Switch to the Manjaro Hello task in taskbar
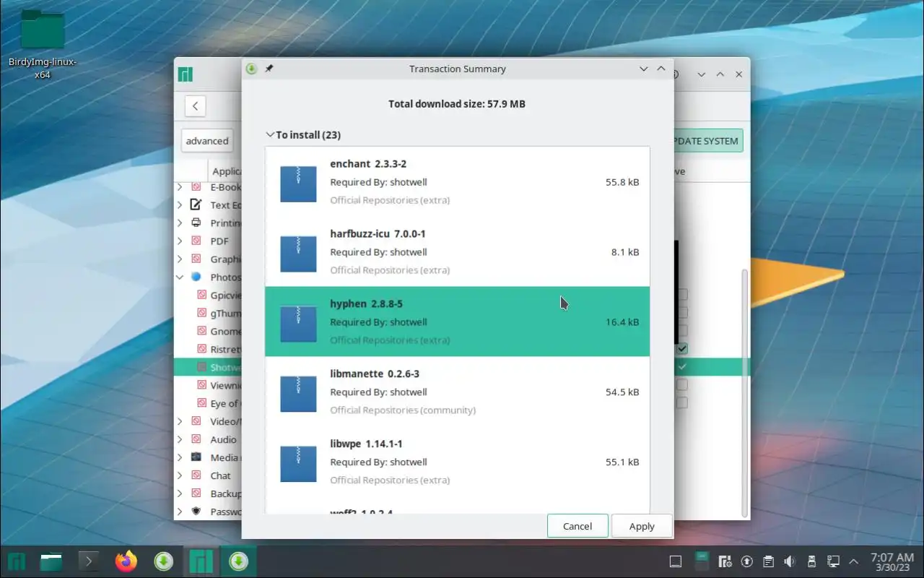Image resolution: width=924 pixels, height=578 pixels. click(201, 561)
